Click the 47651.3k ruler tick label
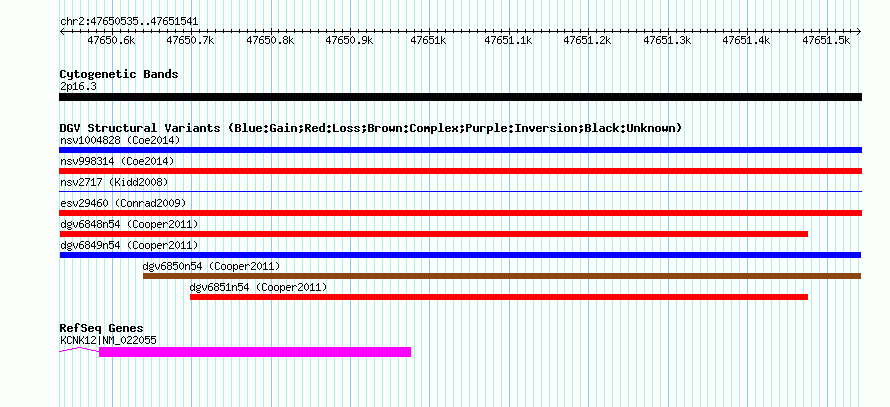Viewport: 890px width, 407px height. point(668,40)
